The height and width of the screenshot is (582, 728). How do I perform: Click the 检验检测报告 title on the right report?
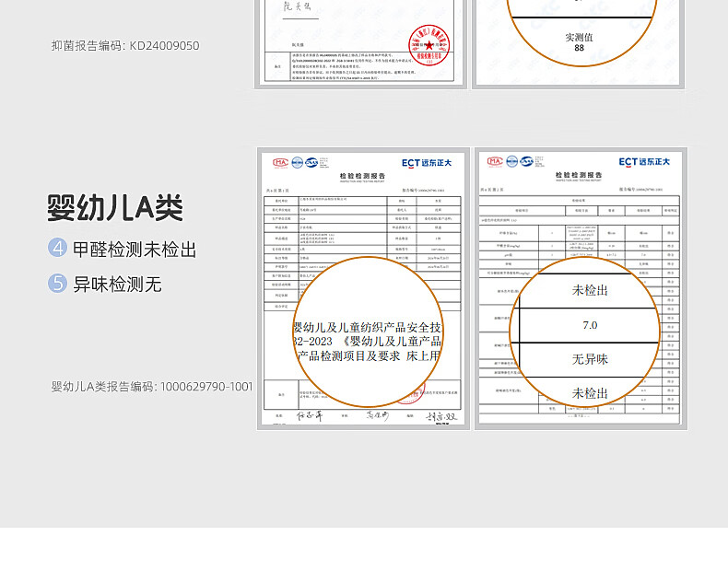point(579,175)
